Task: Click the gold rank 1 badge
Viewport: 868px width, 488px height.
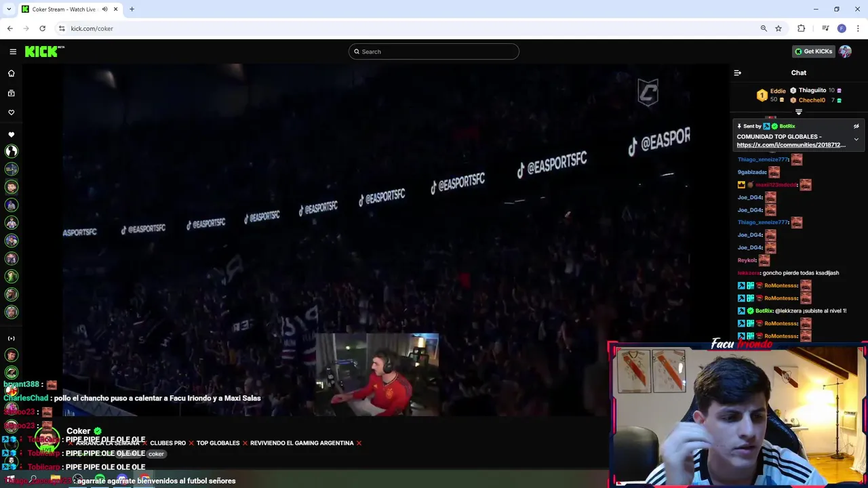Action: [x=762, y=96]
